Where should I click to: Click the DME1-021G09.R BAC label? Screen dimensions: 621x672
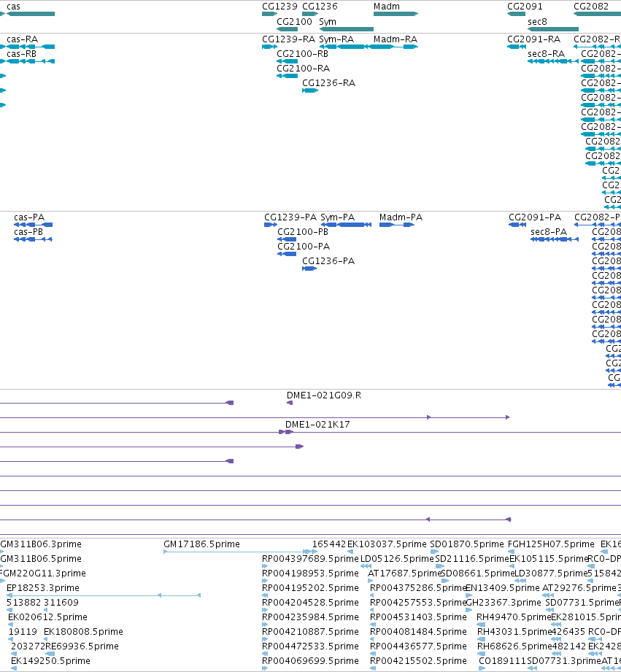323,395
